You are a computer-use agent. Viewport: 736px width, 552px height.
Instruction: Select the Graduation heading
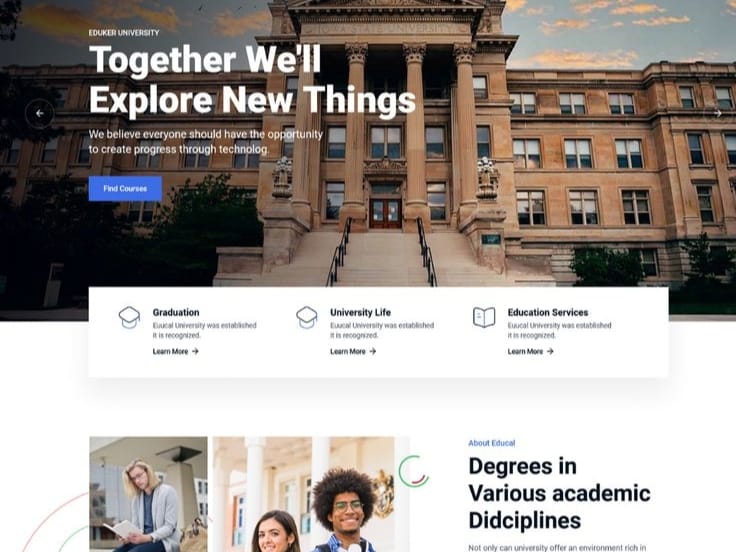click(x=176, y=312)
